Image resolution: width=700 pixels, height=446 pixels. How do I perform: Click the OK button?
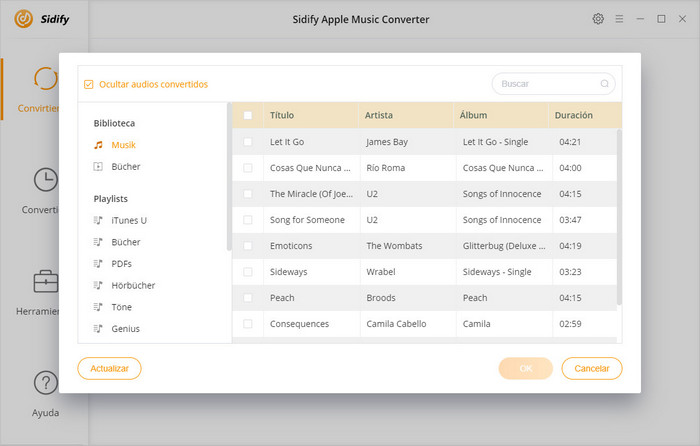tap(525, 368)
